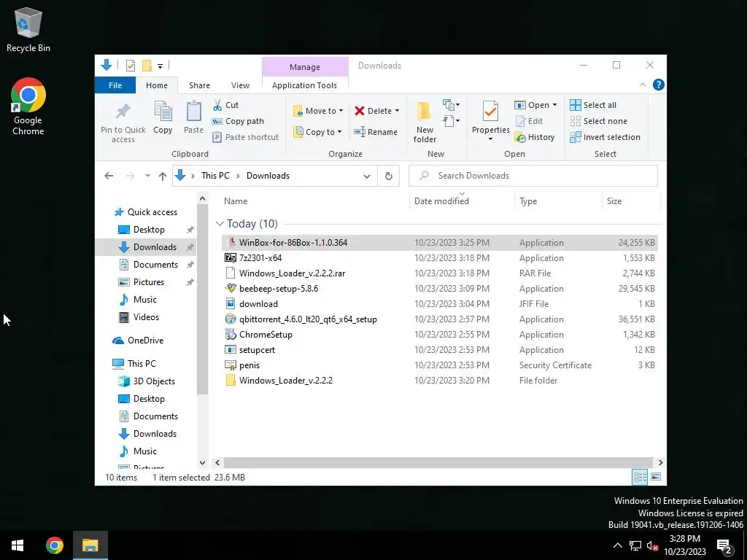This screenshot has height=560, width=747.
Task: Open the Delete options dropdown arrow
Action: [x=397, y=111]
